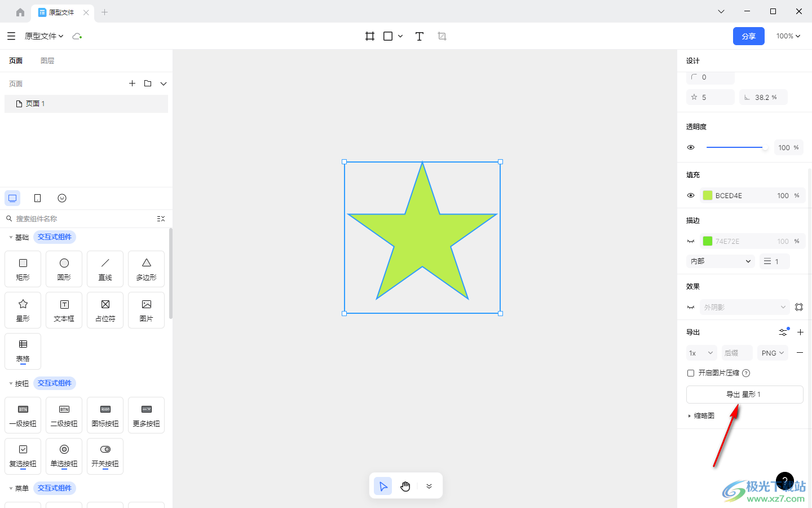Toggle outer shadow effect visibility
Viewport: 812px width, 508px height.
pos(691,307)
